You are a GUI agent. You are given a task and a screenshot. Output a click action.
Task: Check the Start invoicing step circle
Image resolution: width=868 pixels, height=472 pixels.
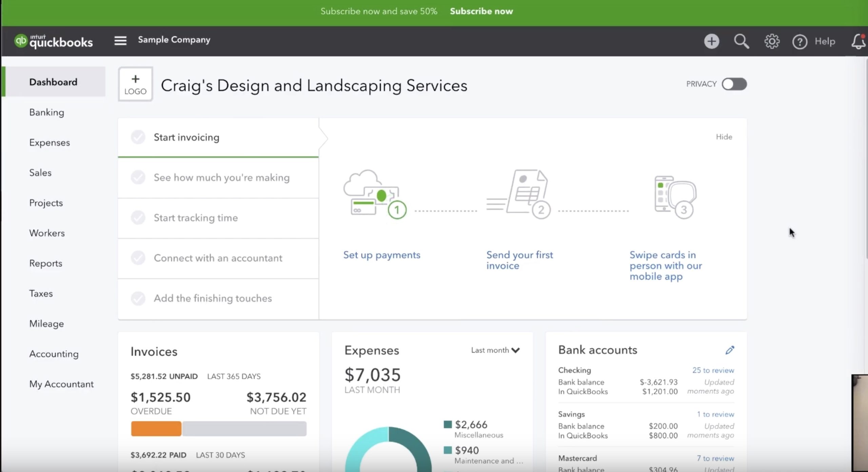pyautogui.click(x=138, y=137)
